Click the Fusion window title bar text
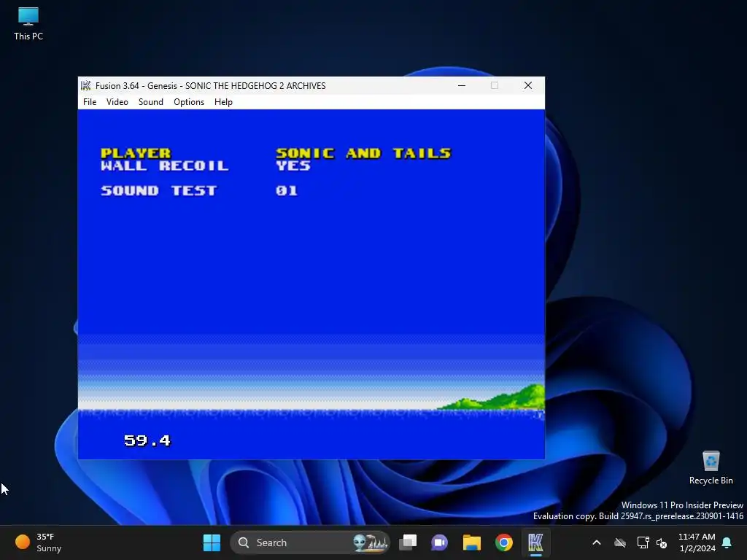Screen dimensions: 747x560 [211, 86]
